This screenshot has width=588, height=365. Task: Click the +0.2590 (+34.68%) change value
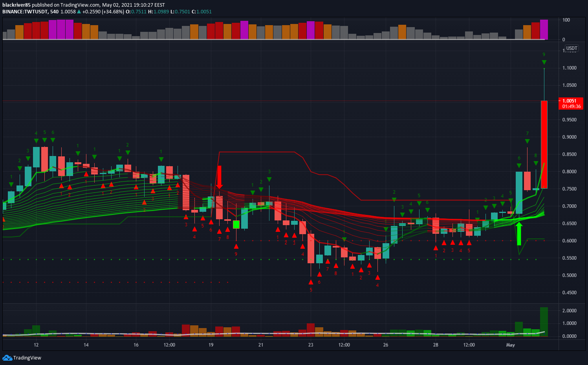click(103, 12)
